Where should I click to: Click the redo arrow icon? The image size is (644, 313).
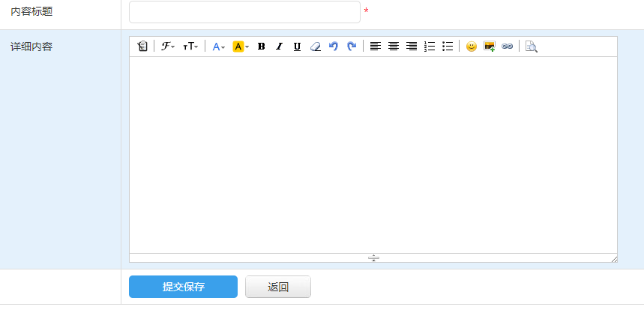352,47
